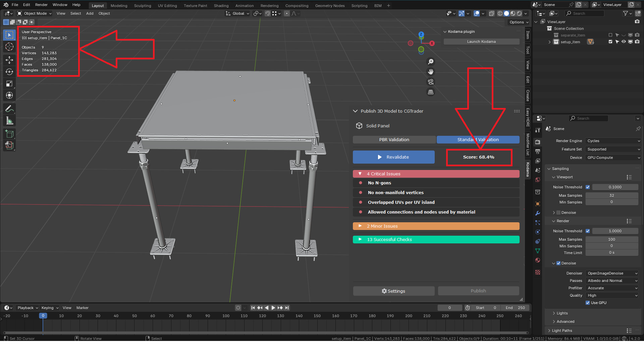Click the viewport pan hand icon
644x350 pixels.
pyautogui.click(x=431, y=72)
